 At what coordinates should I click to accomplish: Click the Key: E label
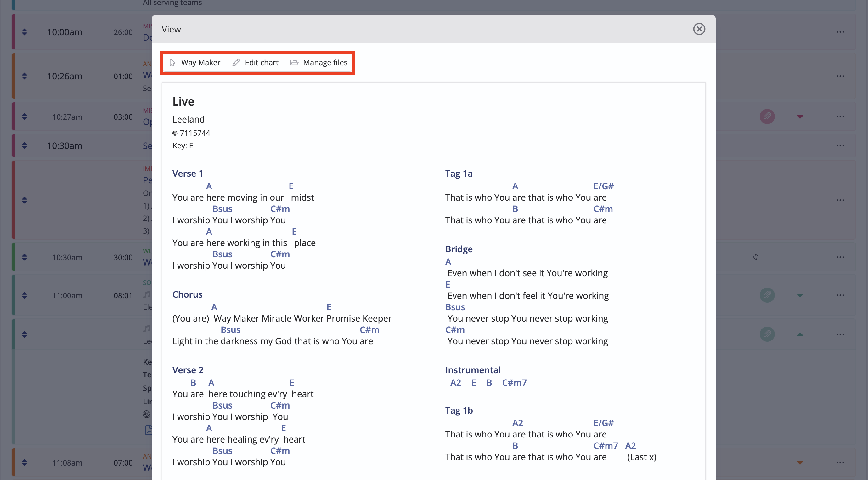[183, 146]
